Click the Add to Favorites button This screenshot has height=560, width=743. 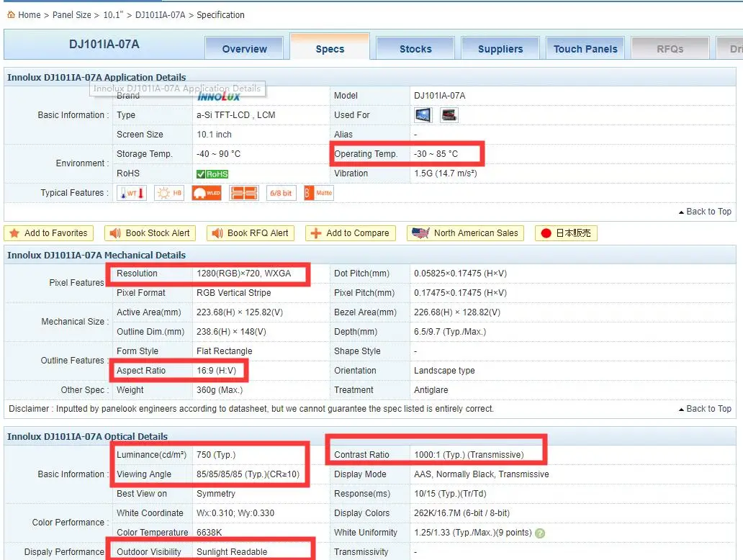pyautogui.click(x=49, y=233)
